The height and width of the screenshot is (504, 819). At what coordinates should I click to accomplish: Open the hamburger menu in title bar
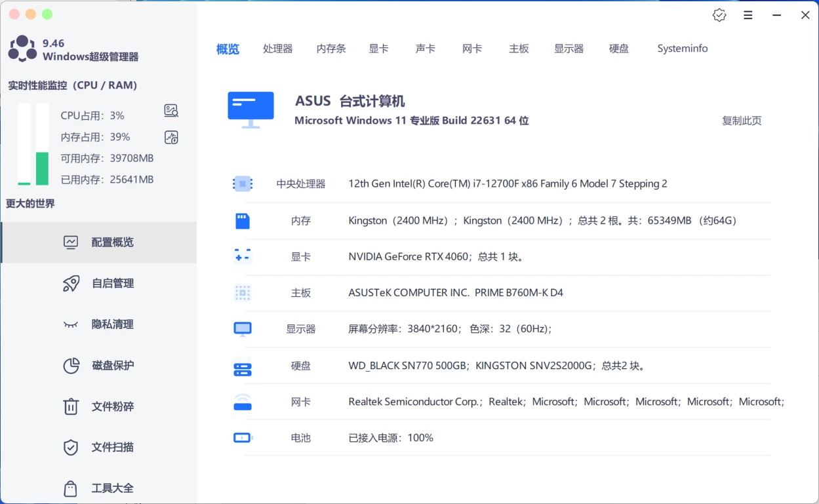(x=748, y=15)
